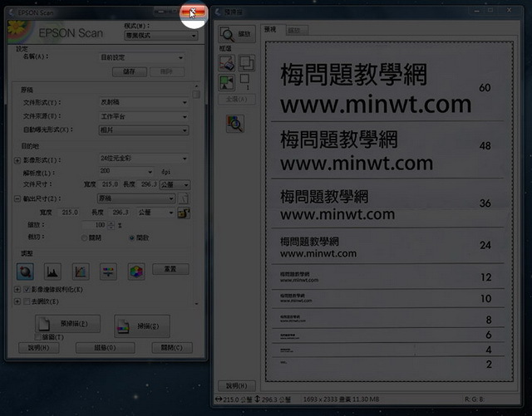
Task: Expand the 影像邊緣銳利化 plus expander
Action: tap(17, 290)
